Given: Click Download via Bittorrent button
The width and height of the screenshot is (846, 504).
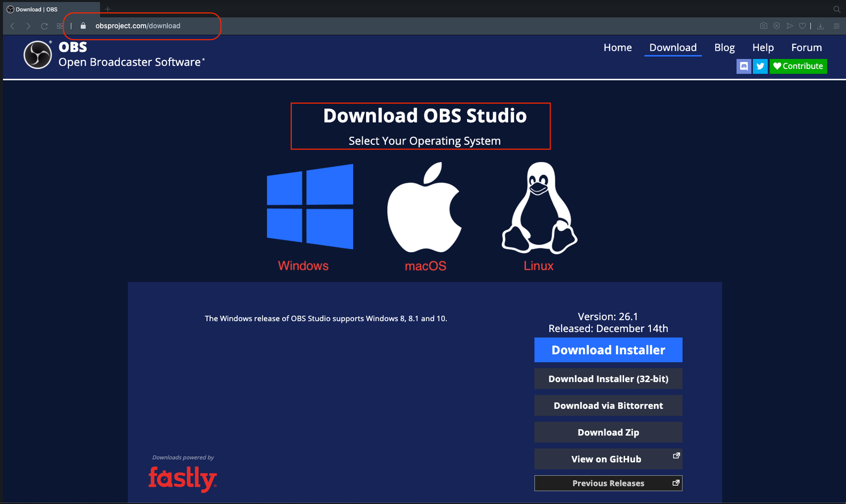Looking at the screenshot, I should tap(608, 406).
